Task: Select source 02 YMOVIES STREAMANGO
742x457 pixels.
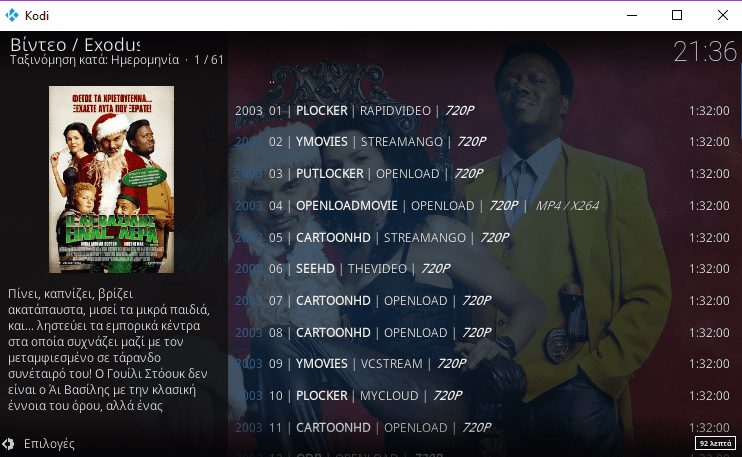Action: [x=483, y=142]
